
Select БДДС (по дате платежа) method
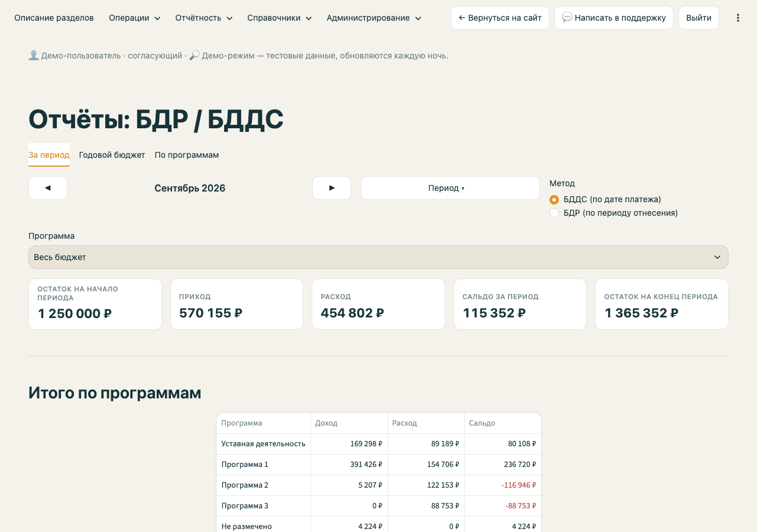pyautogui.click(x=605, y=200)
